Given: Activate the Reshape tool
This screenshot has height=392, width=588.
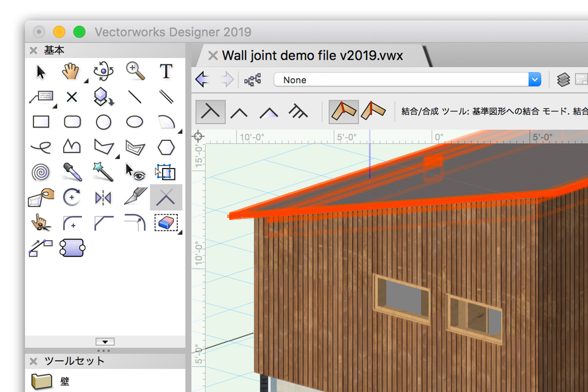Looking at the screenshot, I should pyautogui.click(x=41, y=197).
